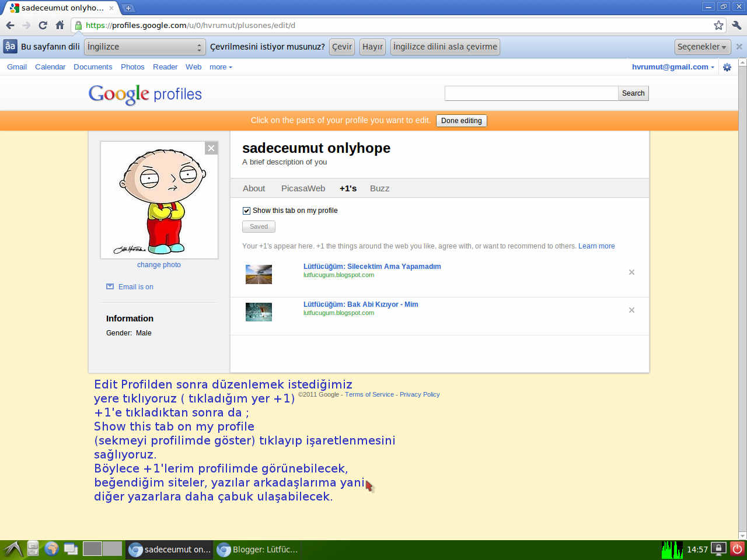Image resolution: width=747 pixels, height=560 pixels.
Task: Remove the Bak Abi Kızıyor +1
Action: click(631, 310)
